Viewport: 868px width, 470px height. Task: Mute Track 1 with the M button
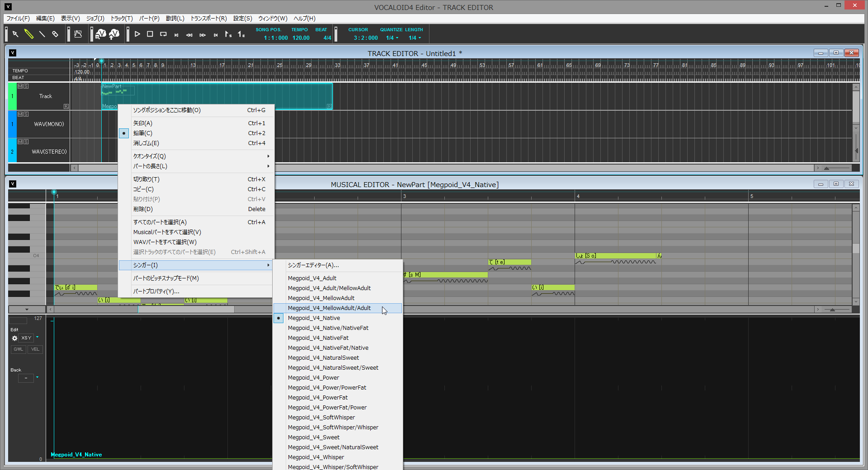pyautogui.click(x=20, y=86)
